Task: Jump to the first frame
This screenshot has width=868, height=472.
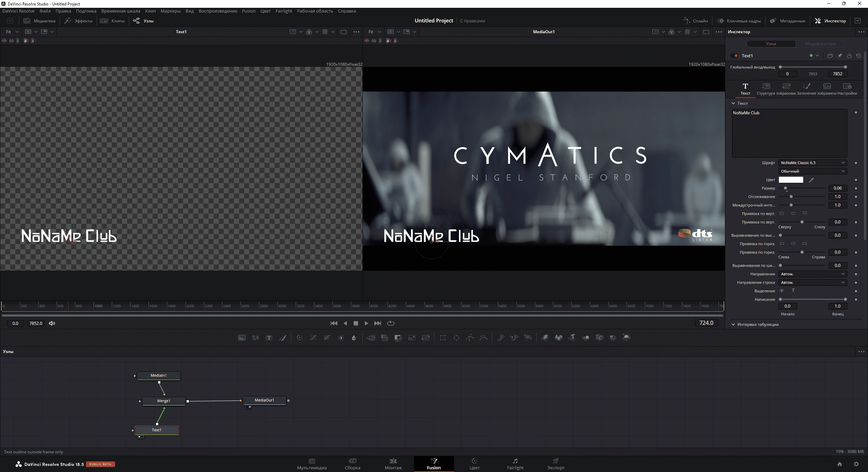Action: point(334,323)
